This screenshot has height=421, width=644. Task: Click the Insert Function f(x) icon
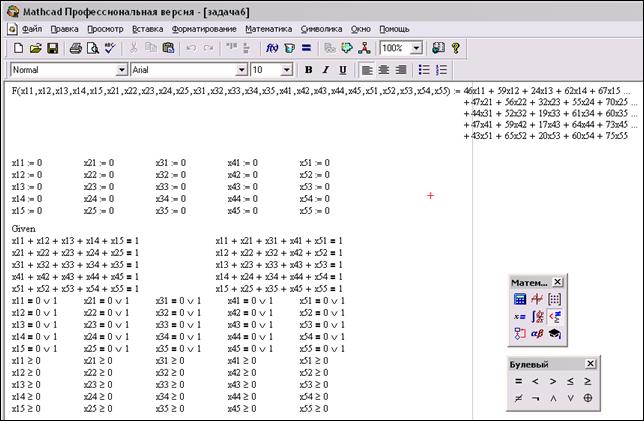271,48
